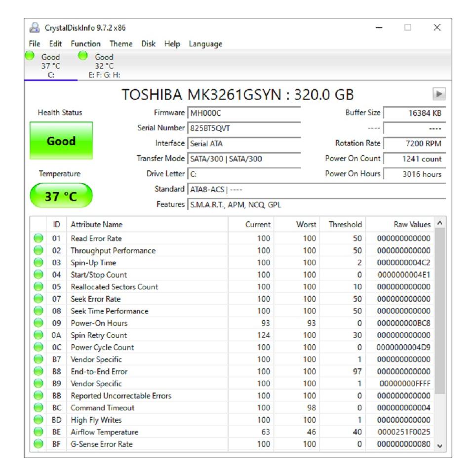Viewport: 476px width, 476px height.
Task: Open the Language menu
Action: tap(205, 44)
